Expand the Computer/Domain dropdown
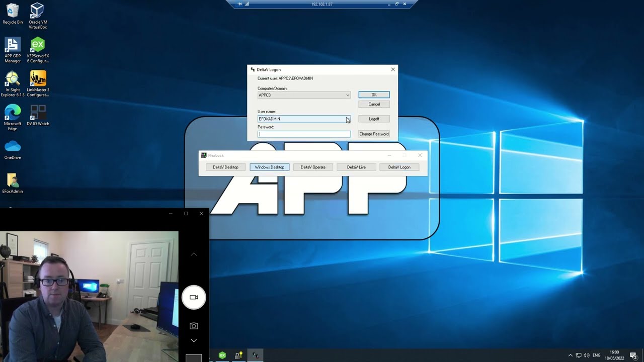 347,95
